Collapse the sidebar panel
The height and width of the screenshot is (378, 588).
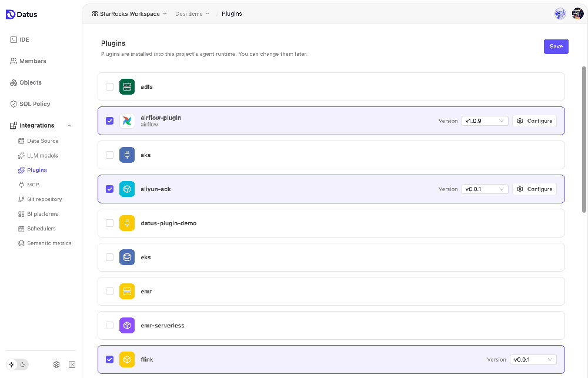tap(72, 364)
